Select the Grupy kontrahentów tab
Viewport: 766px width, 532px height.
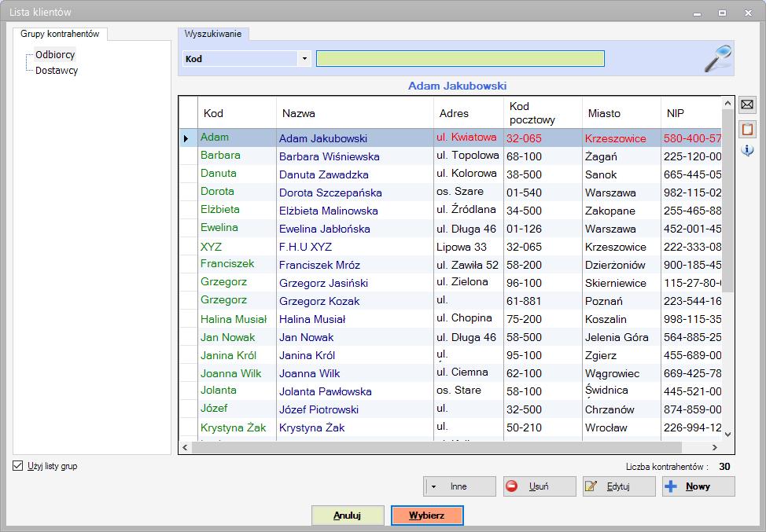coord(60,34)
